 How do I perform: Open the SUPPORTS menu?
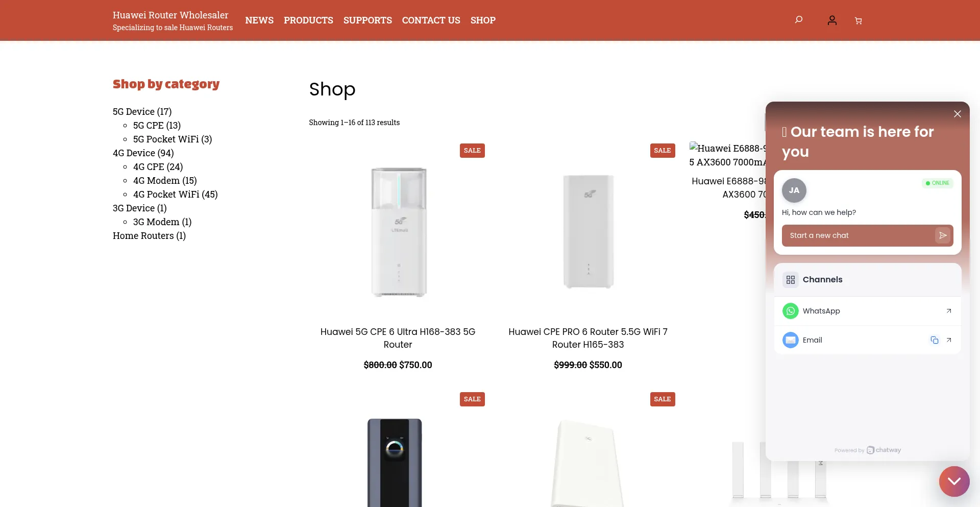367,20
